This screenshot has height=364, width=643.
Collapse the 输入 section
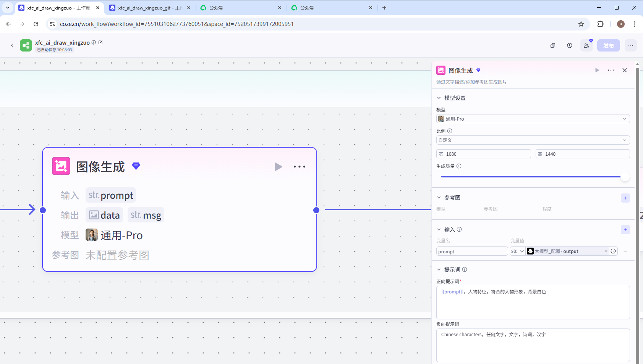[x=439, y=229]
